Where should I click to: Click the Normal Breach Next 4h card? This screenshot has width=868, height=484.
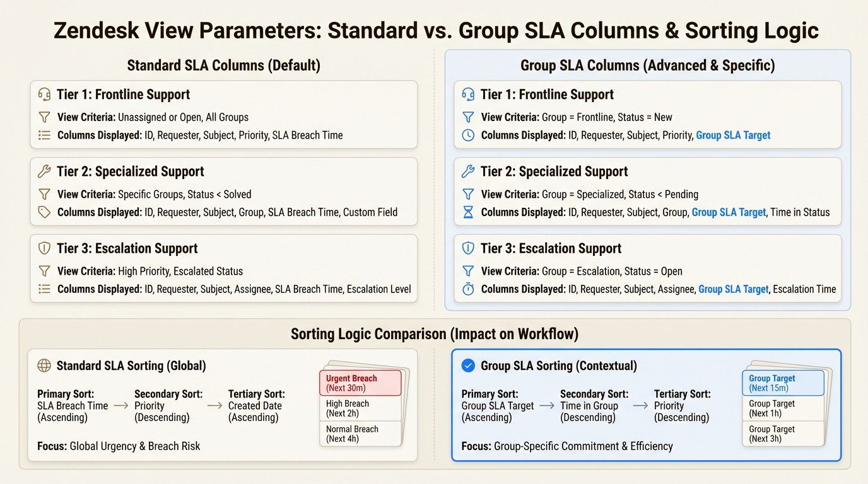[360, 434]
